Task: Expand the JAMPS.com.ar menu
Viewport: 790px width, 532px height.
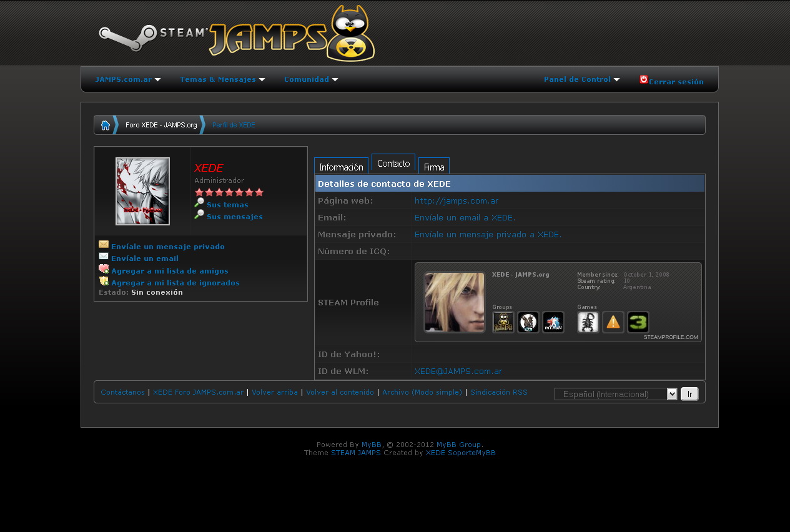Action: coord(127,79)
